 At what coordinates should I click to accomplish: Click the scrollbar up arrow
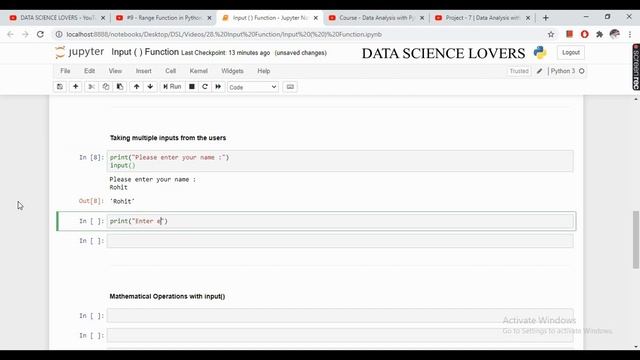point(636,99)
